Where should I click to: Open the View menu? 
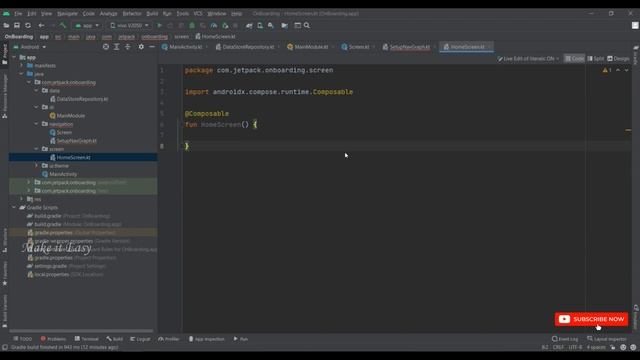coord(47,13)
